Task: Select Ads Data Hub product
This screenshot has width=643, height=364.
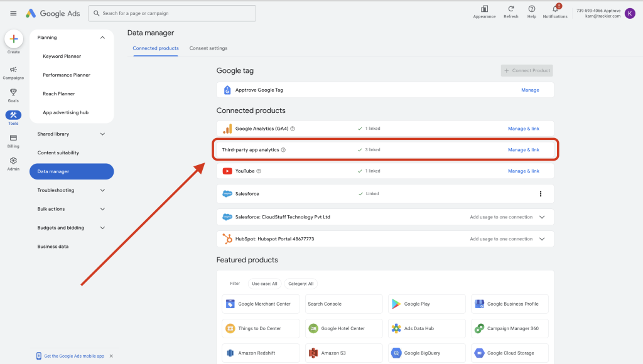Action: (427, 329)
